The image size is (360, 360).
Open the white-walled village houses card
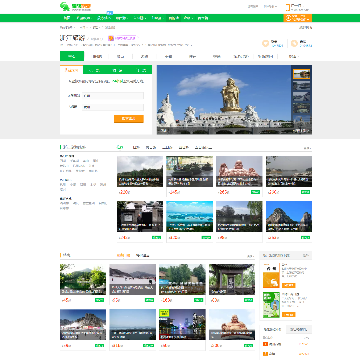[x=133, y=279]
